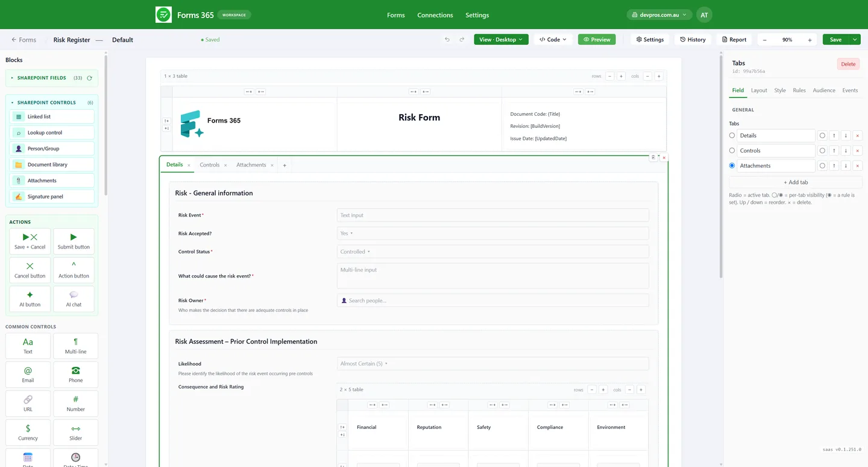Select the Attachments active tab radio
Image resolution: width=868 pixels, height=467 pixels.
[x=732, y=165]
